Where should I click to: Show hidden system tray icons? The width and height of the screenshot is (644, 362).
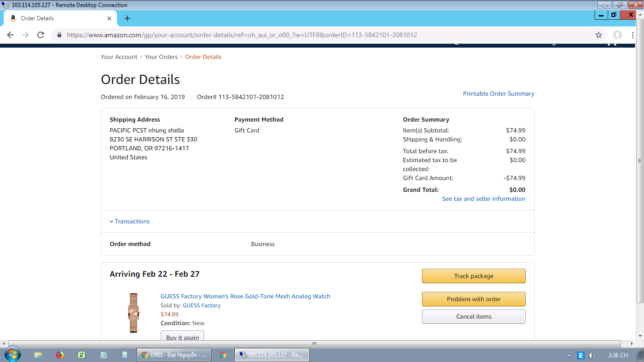point(569,355)
